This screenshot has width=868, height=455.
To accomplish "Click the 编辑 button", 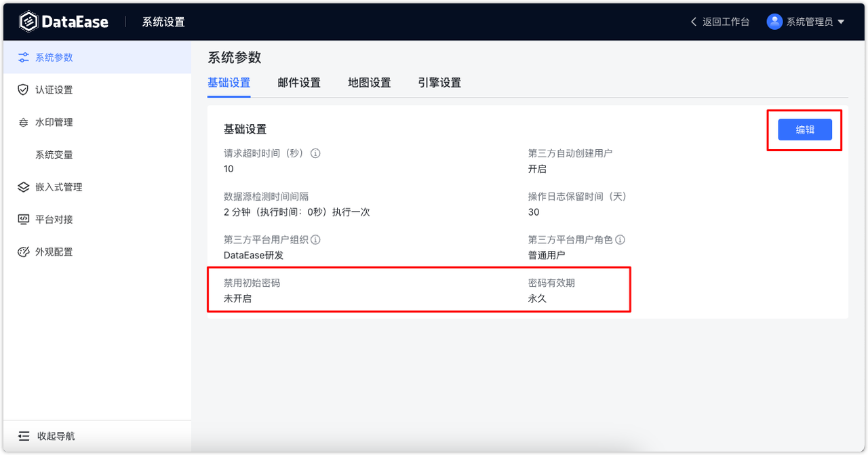I will tap(804, 130).
